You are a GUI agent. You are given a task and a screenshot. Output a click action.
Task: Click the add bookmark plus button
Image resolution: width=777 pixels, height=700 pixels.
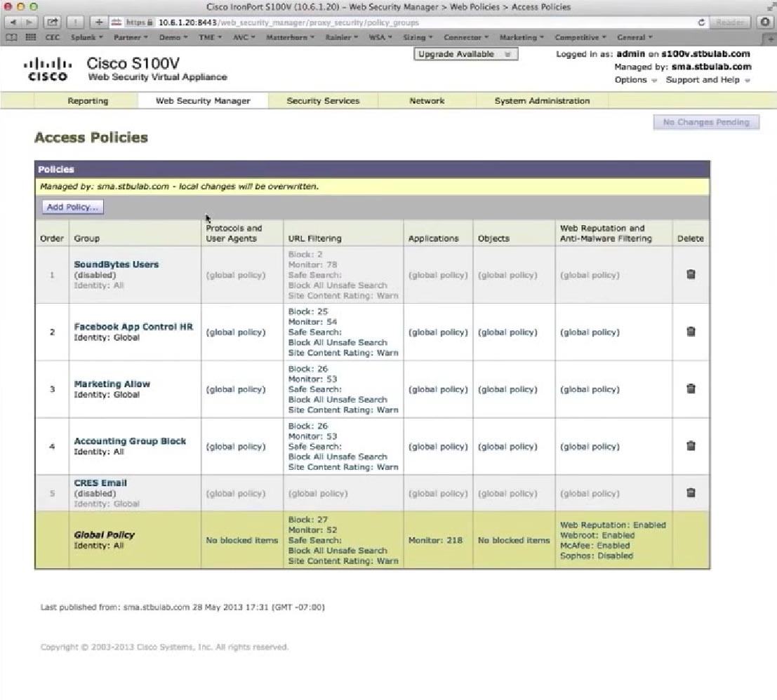coord(98,22)
